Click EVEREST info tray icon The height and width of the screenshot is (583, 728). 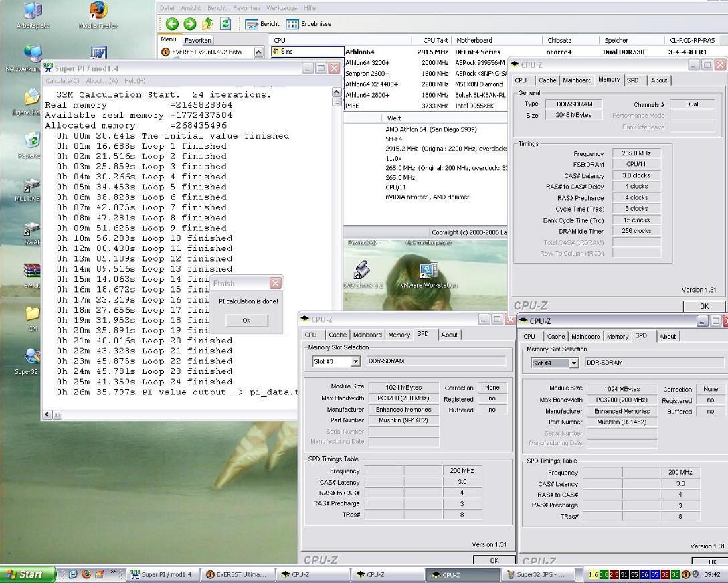[685, 575]
